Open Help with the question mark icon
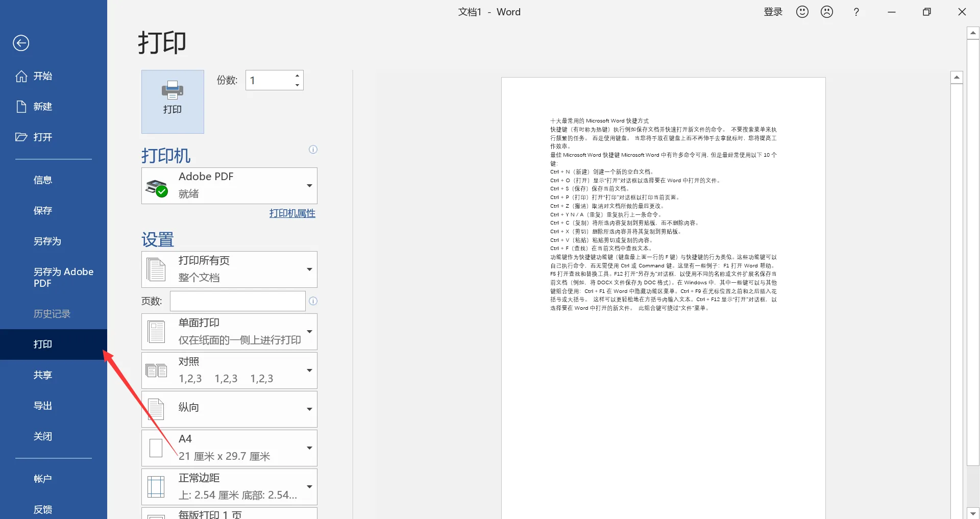980x519 pixels. (856, 12)
